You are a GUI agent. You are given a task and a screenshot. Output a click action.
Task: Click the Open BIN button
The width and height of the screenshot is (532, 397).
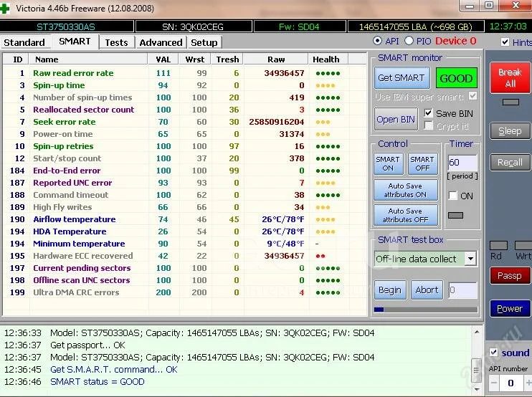pos(396,120)
